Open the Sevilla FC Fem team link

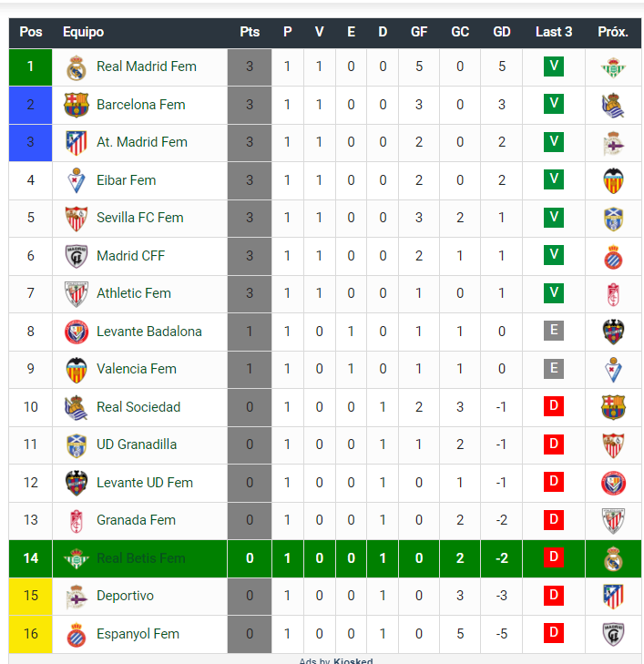pyautogui.click(x=139, y=218)
